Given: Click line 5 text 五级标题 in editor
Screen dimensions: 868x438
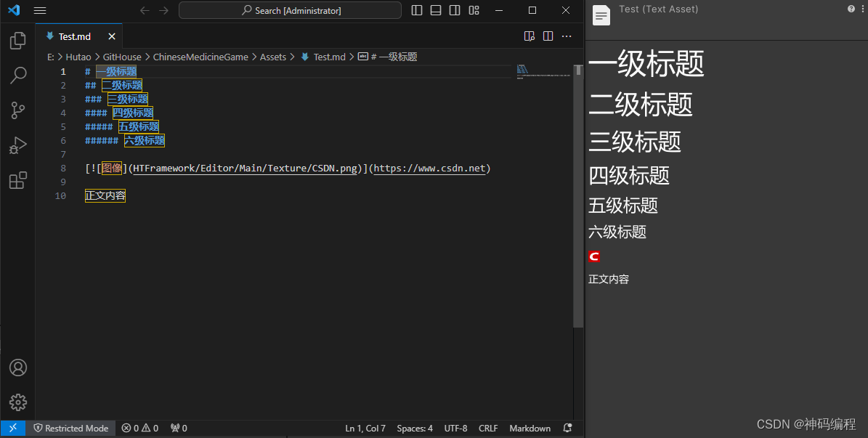Looking at the screenshot, I should click(x=139, y=127).
